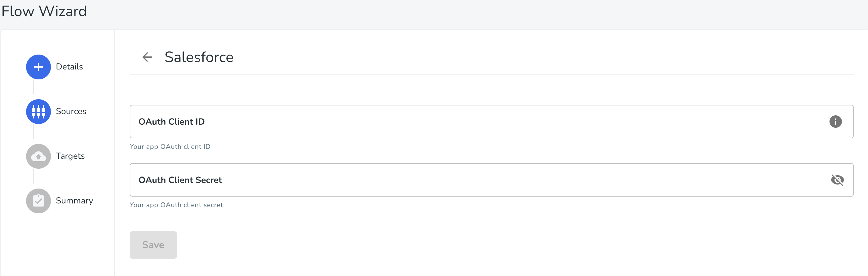This screenshot has width=868, height=276.
Task: Select the Sources step label
Action: coord(71,111)
